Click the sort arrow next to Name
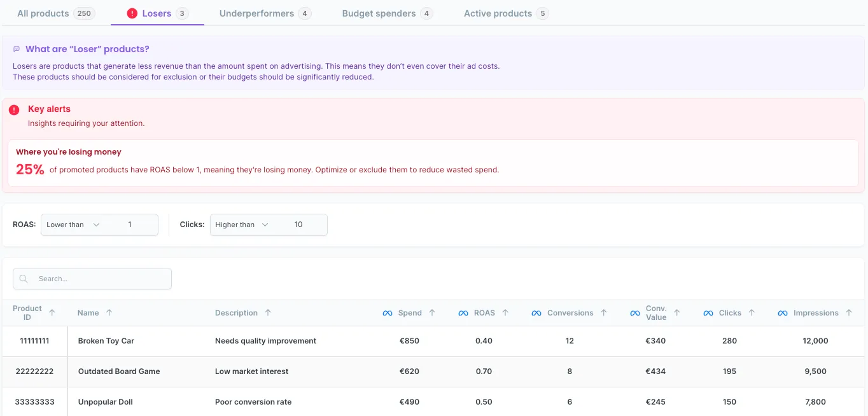 coord(109,312)
